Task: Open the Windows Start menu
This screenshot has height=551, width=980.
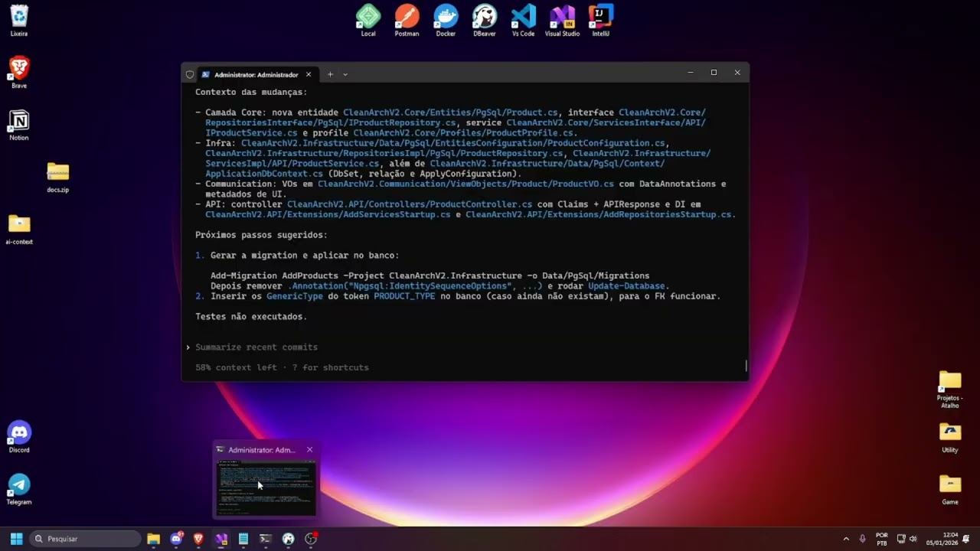Action: pyautogui.click(x=16, y=539)
